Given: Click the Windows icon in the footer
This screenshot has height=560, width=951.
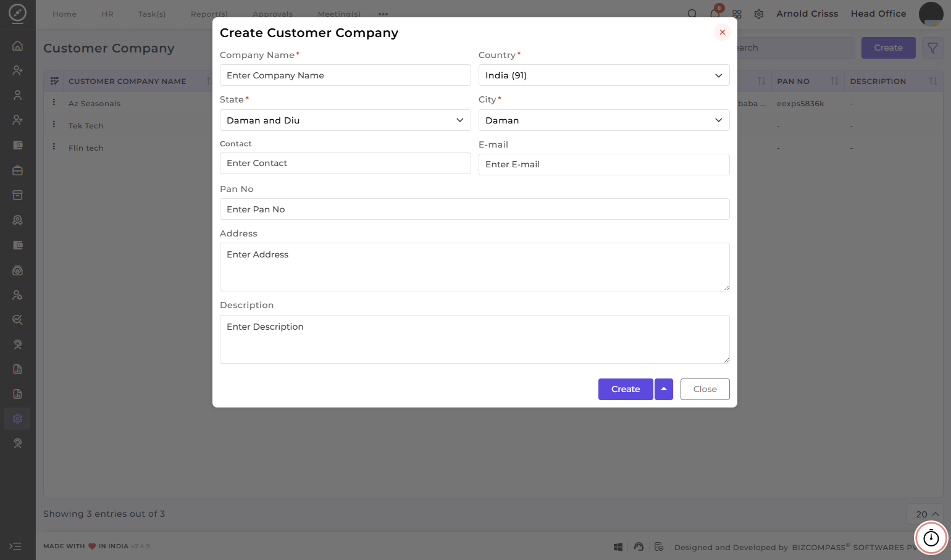Looking at the screenshot, I should click(618, 546).
